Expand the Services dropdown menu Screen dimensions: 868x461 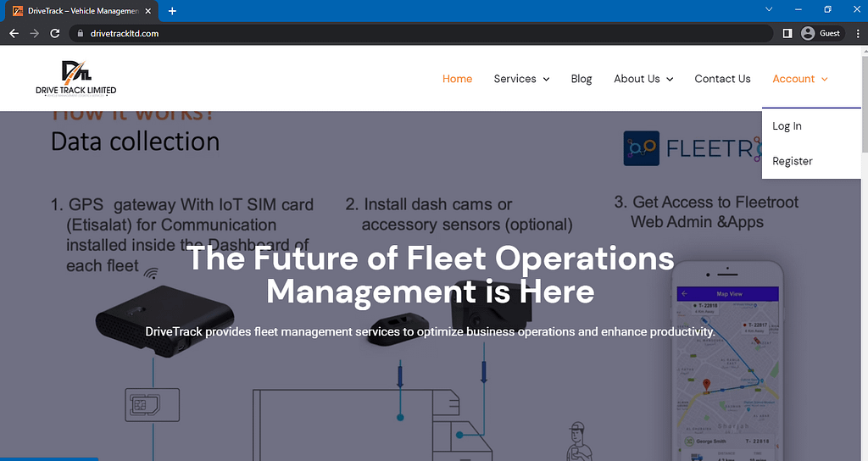[x=521, y=79]
